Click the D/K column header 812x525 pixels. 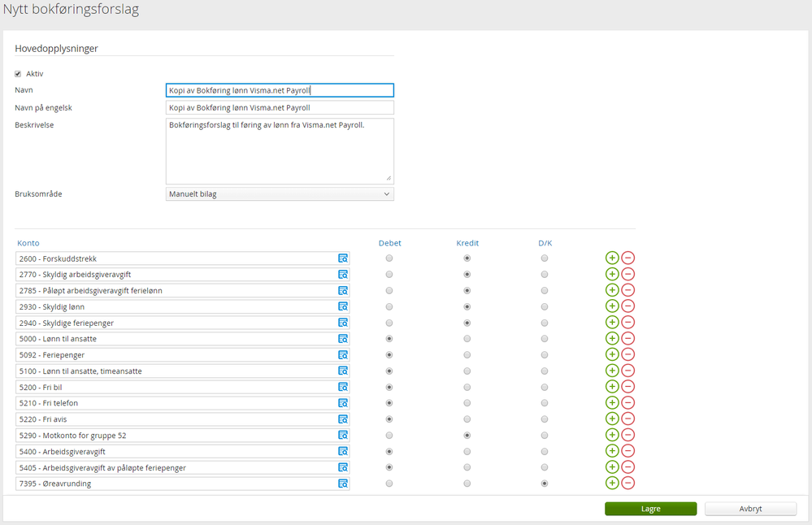coord(545,243)
